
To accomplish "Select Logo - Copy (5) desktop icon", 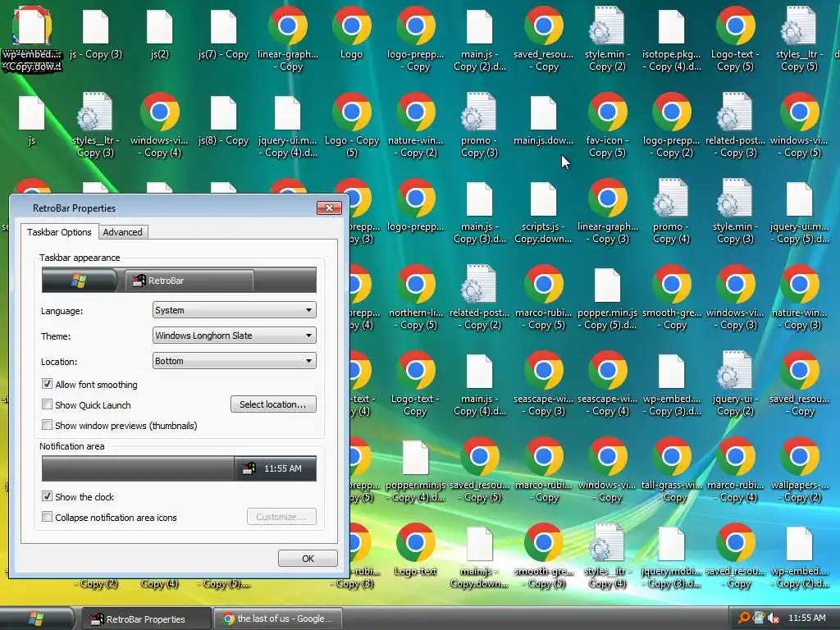I will (x=351, y=125).
